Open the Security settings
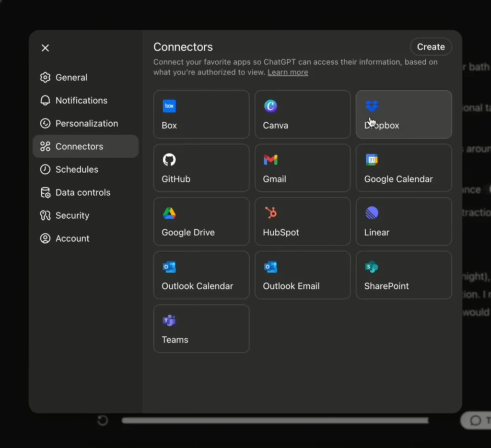 click(85, 215)
